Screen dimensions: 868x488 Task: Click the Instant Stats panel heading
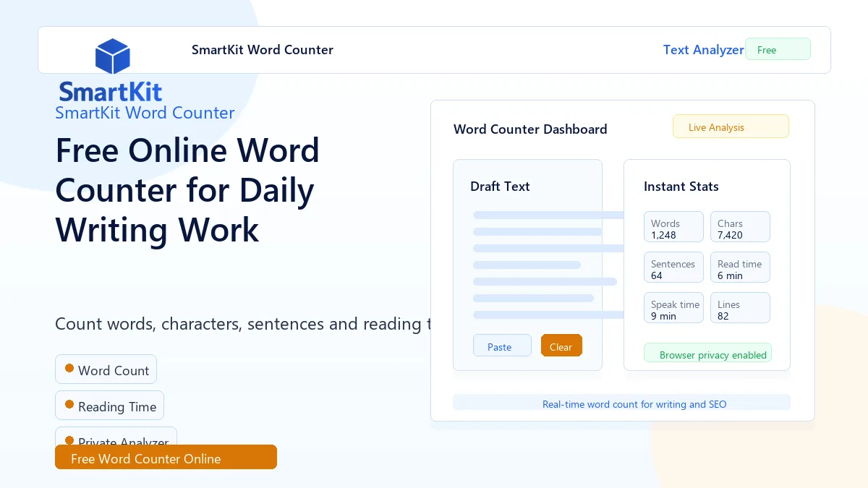681,187
